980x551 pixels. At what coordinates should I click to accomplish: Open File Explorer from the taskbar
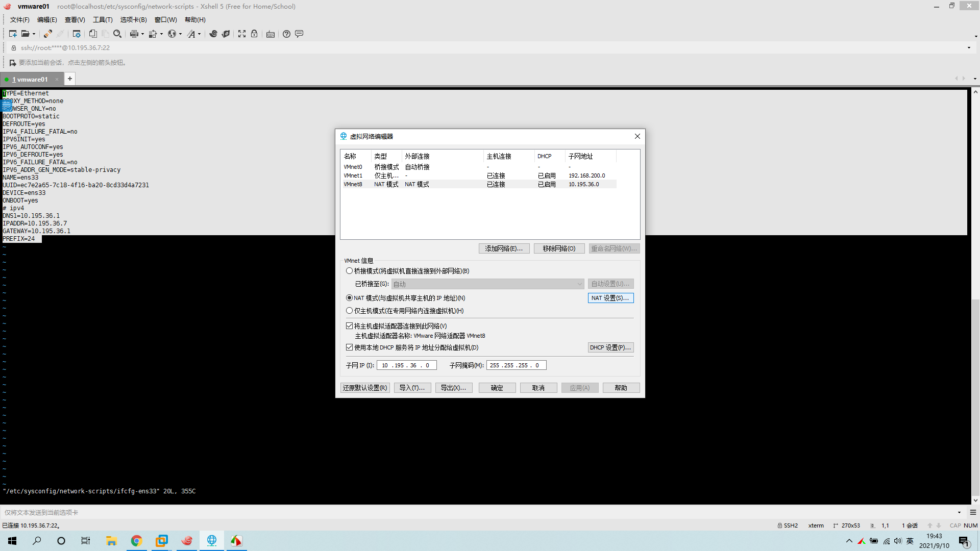coord(111,541)
